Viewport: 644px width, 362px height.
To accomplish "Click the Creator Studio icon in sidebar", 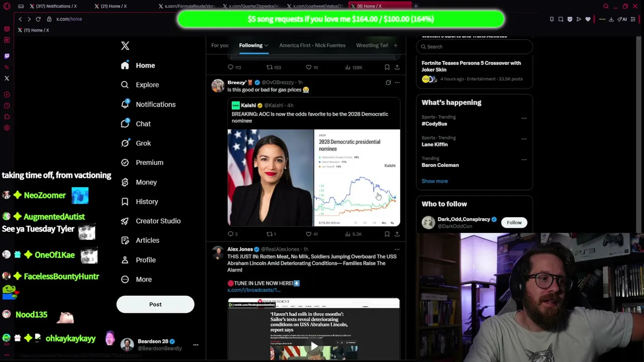I will [x=125, y=221].
